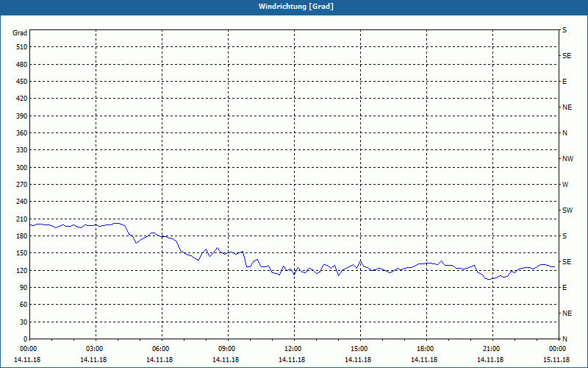
Task: Click the NW compass label
Action: click(567, 159)
